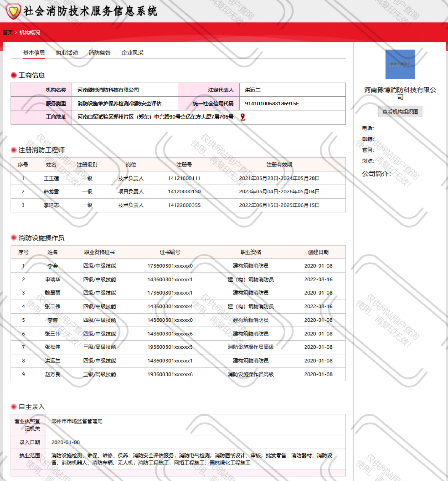Click the 执业范围 description text
Viewport: 448px width, 481px height.
click(x=192, y=459)
